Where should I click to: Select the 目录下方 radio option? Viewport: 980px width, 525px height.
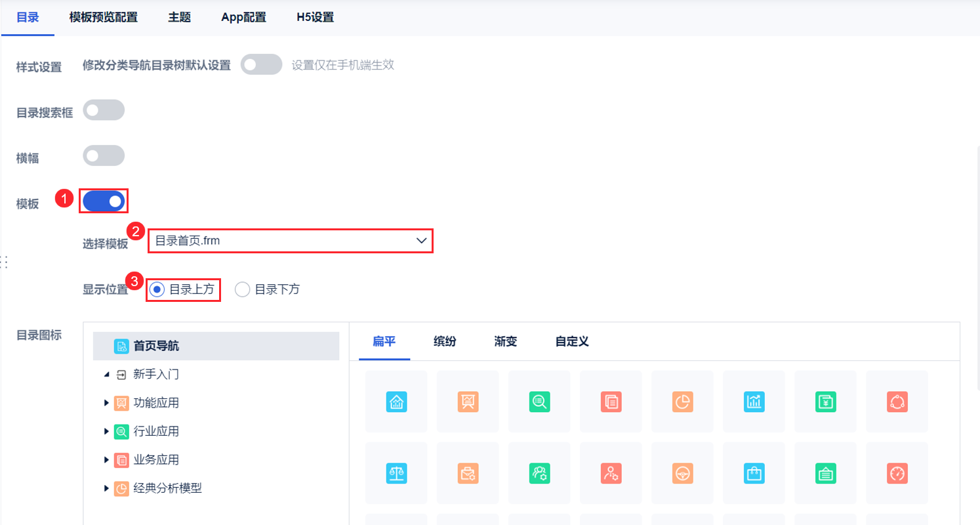click(x=242, y=289)
